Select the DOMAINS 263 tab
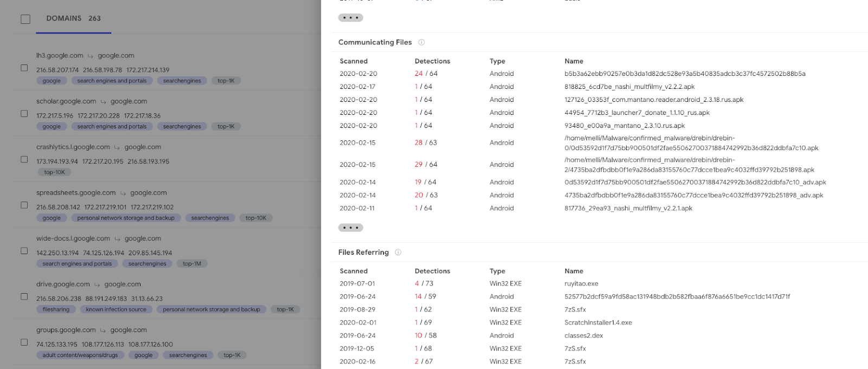 [x=73, y=18]
